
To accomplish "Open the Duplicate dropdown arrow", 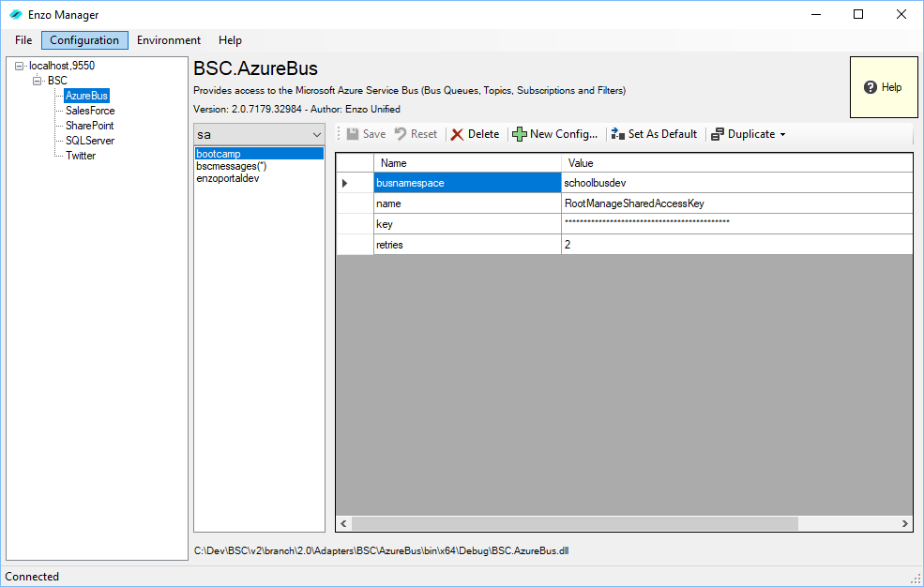I will 782,135.
